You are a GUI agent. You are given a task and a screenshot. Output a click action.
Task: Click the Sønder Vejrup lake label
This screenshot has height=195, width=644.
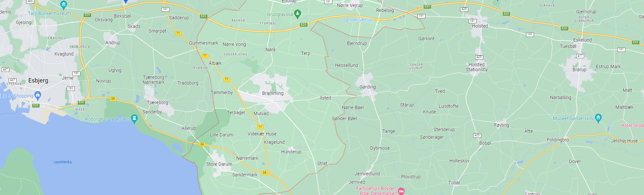point(358,20)
